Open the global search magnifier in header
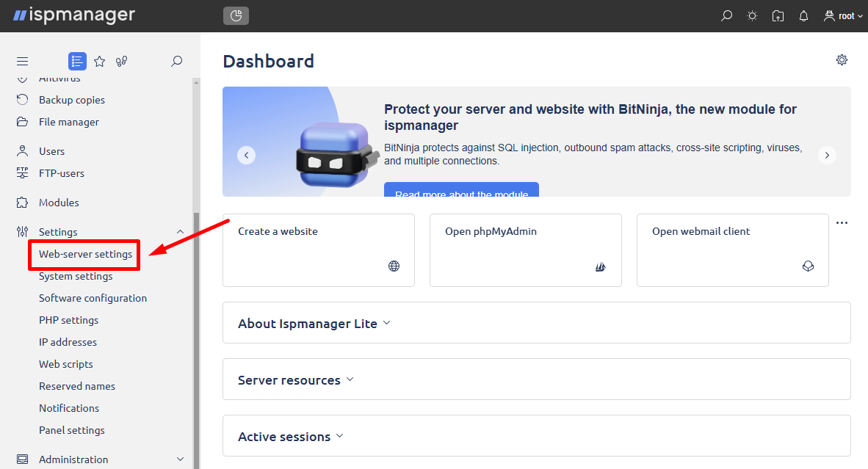 click(x=726, y=16)
